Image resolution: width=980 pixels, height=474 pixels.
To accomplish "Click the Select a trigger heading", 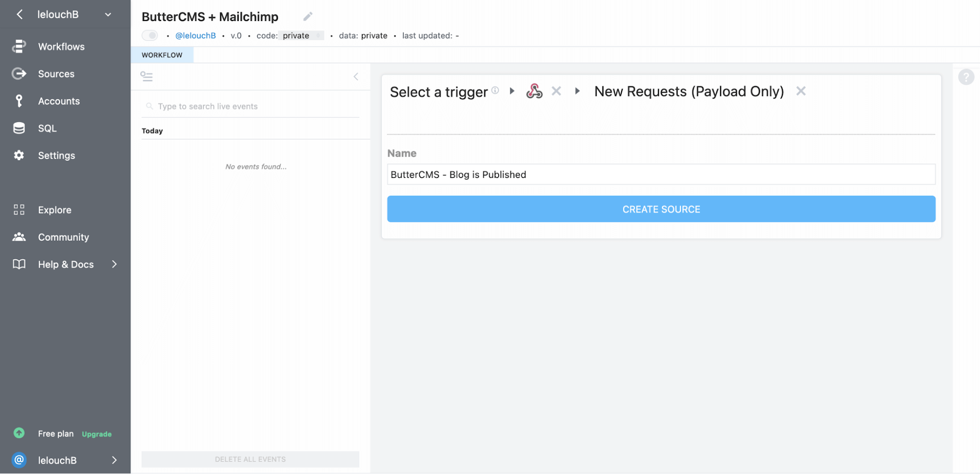I will tap(439, 92).
